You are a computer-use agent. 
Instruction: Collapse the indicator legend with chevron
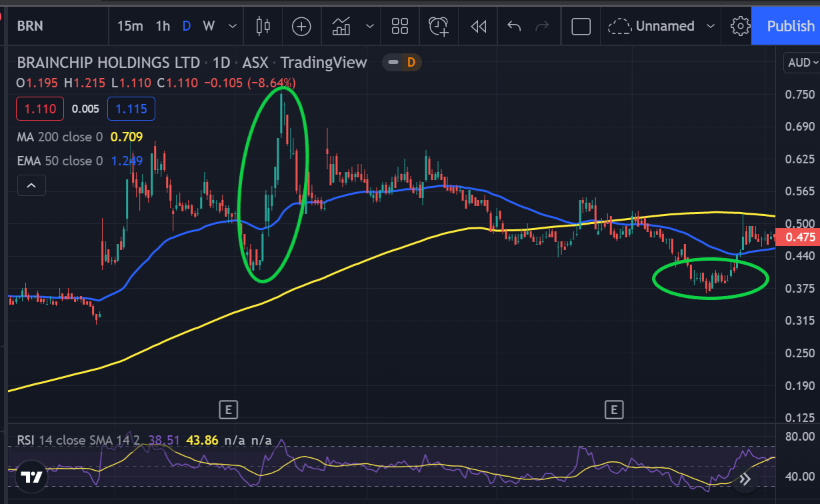point(31,185)
